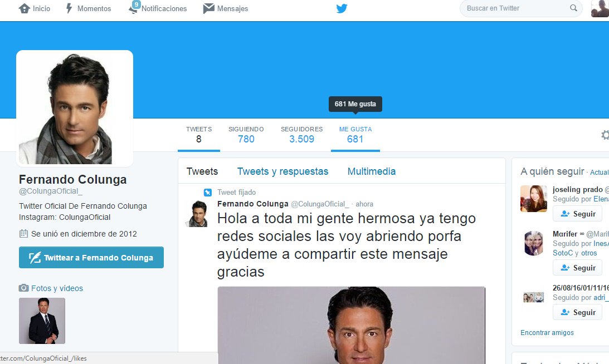Click 'A quién seguir' heading
Viewport: 609px width, 364px height.
552,171
